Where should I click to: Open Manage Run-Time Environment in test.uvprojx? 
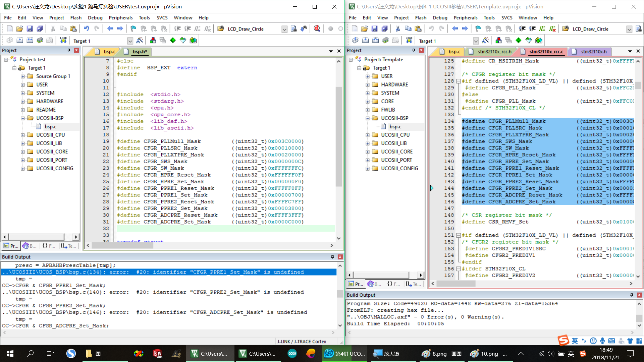click(173, 41)
